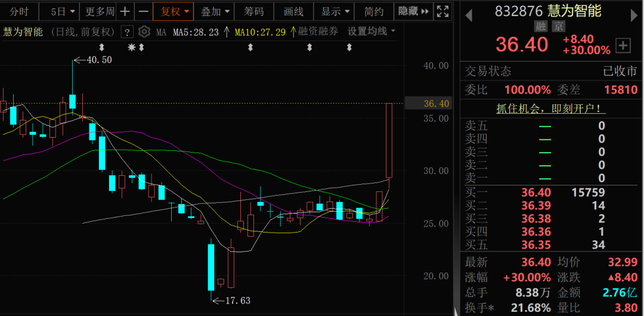Select the 筹码 tab
Viewport: 644px width, 316px height.
click(x=254, y=11)
